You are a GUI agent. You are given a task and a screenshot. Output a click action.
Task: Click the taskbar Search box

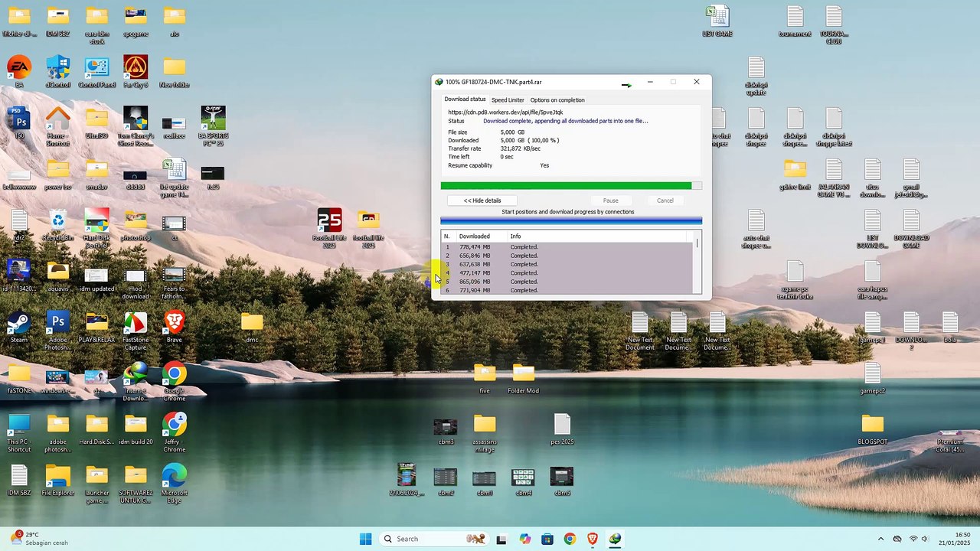pyautogui.click(x=434, y=539)
